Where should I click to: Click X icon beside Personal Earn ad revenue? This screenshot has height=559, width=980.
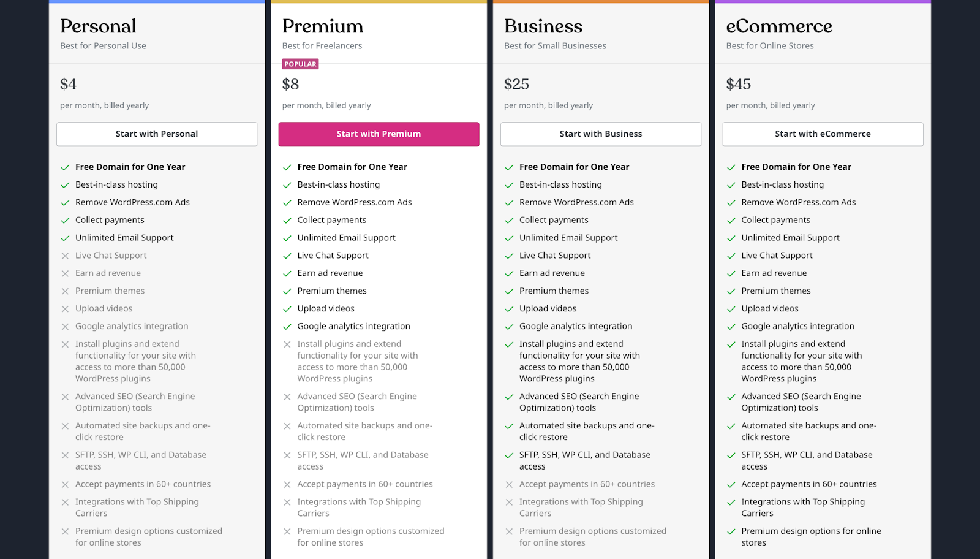65,274
